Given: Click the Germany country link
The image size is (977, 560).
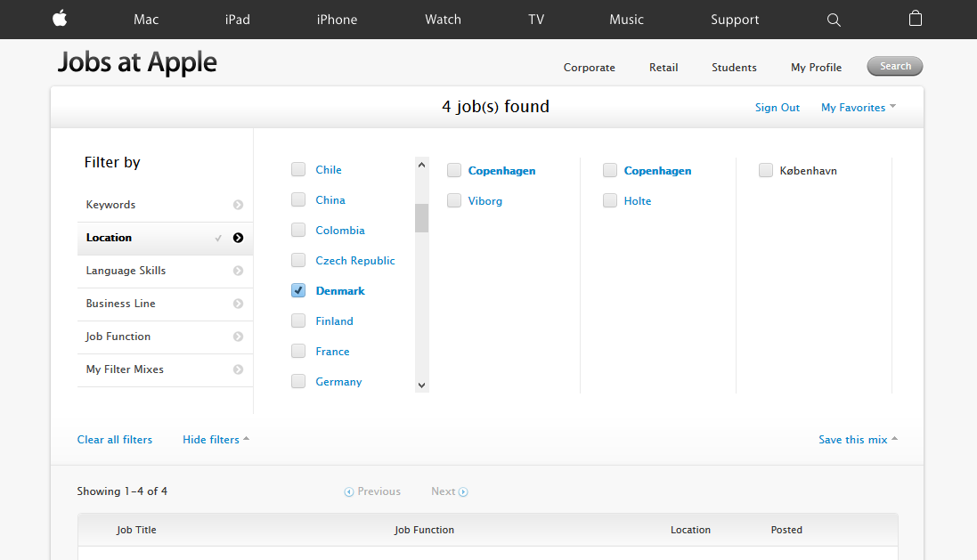Looking at the screenshot, I should (x=338, y=382).
